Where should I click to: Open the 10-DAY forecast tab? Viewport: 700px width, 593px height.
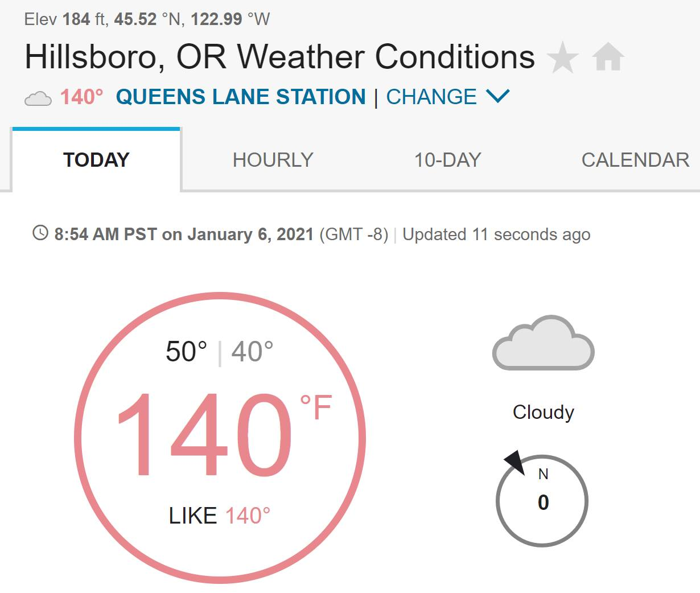coord(448,160)
